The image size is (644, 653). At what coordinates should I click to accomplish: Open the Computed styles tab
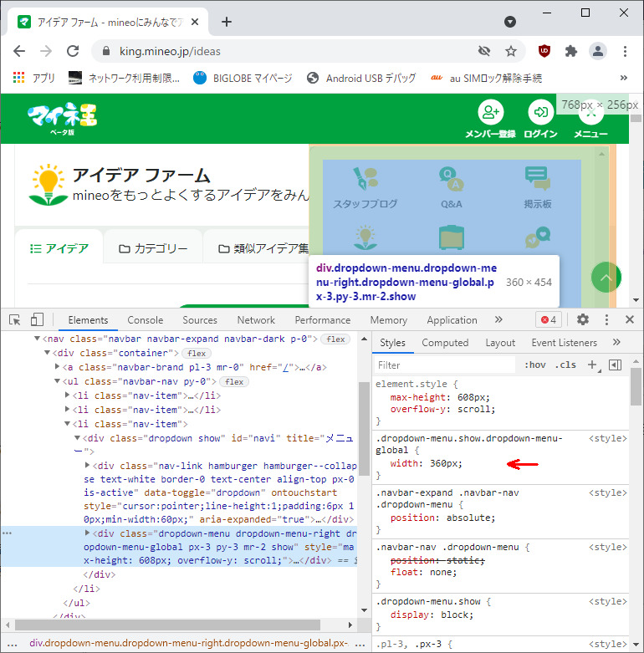click(x=445, y=342)
